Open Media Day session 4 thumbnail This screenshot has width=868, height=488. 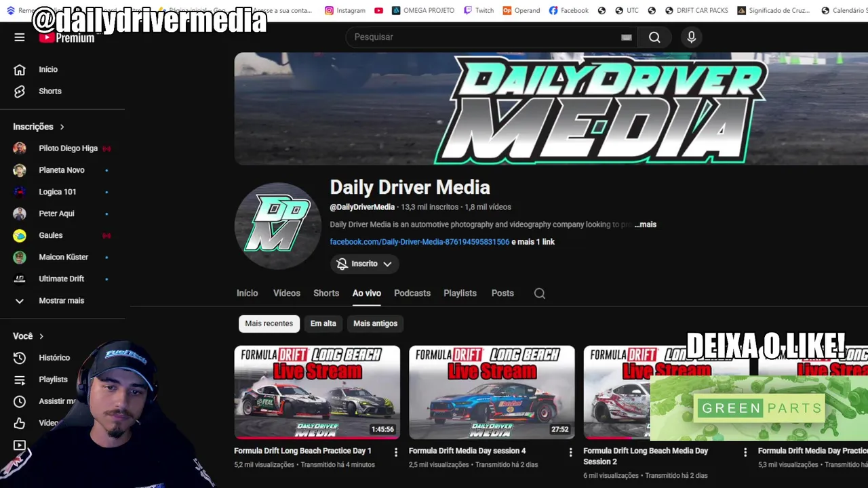tap(492, 392)
